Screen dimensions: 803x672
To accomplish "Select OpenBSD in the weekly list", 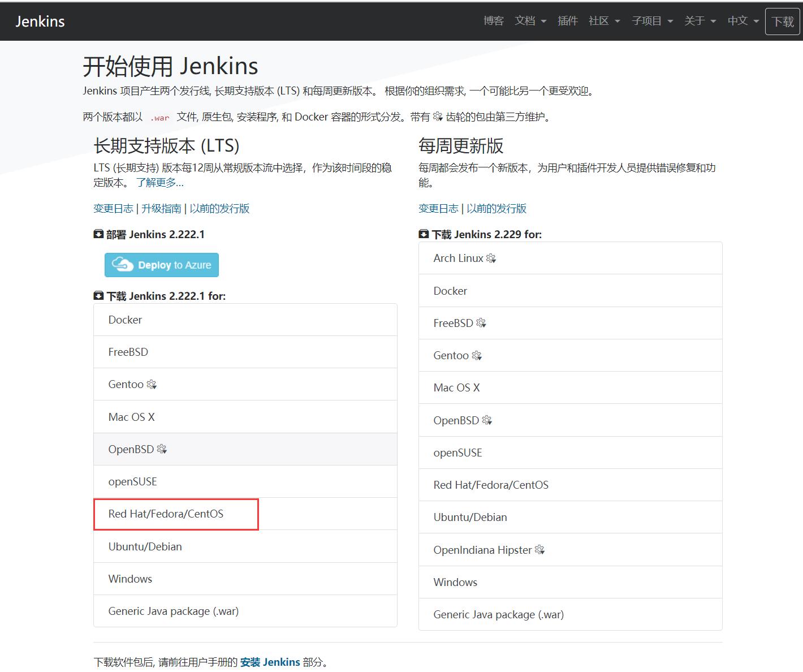I will click(x=571, y=420).
